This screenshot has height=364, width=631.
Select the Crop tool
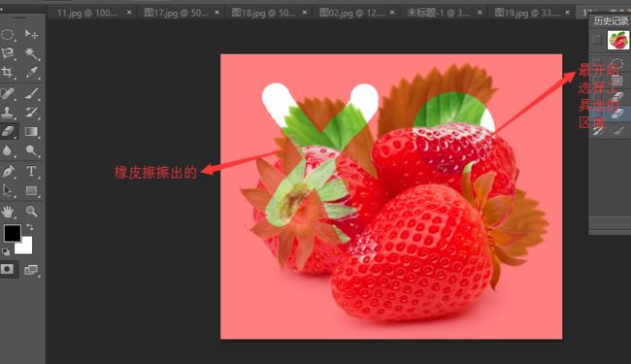8,73
